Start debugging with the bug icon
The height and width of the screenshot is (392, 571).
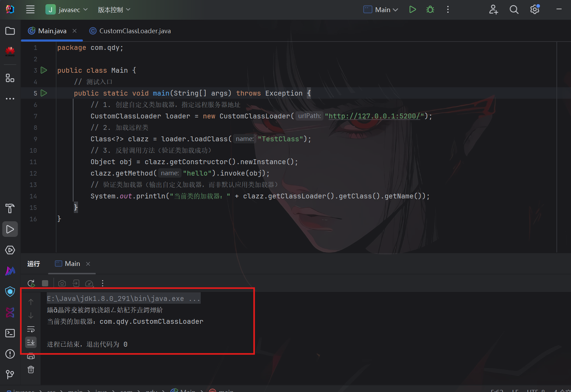[430, 9]
